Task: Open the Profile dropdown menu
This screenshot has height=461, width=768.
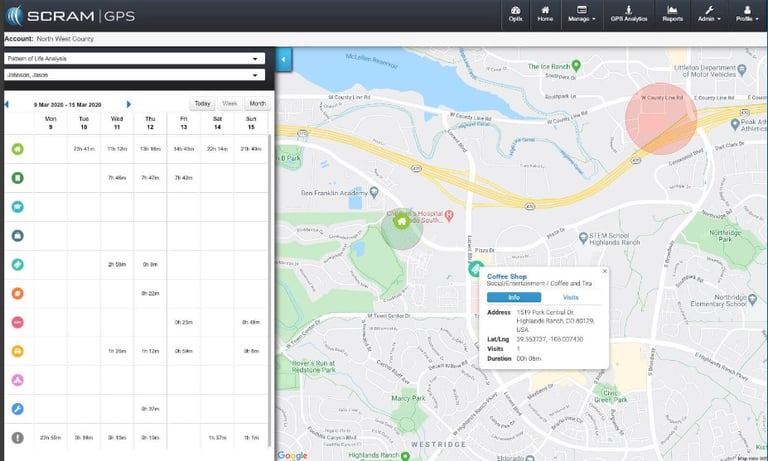Action: (747, 14)
